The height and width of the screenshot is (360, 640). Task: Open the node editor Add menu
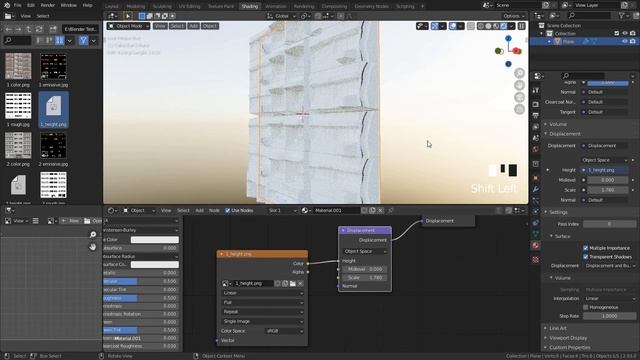coord(199,211)
